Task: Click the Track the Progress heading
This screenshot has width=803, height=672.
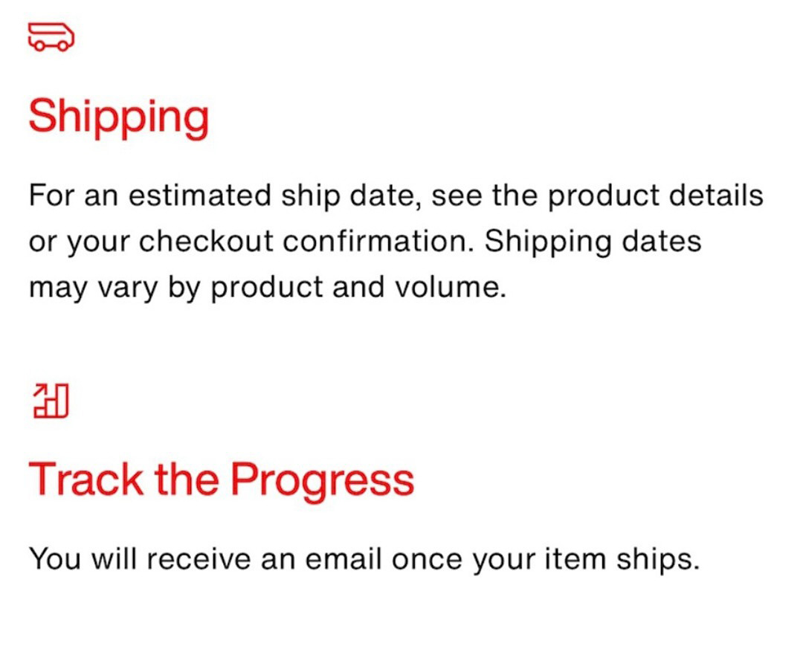Action: point(221,479)
